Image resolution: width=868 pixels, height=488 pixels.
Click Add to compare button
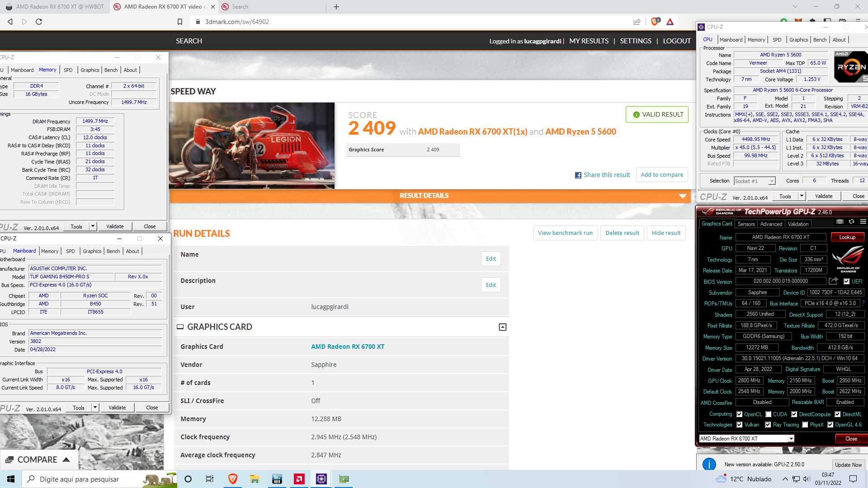(x=662, y=175)
